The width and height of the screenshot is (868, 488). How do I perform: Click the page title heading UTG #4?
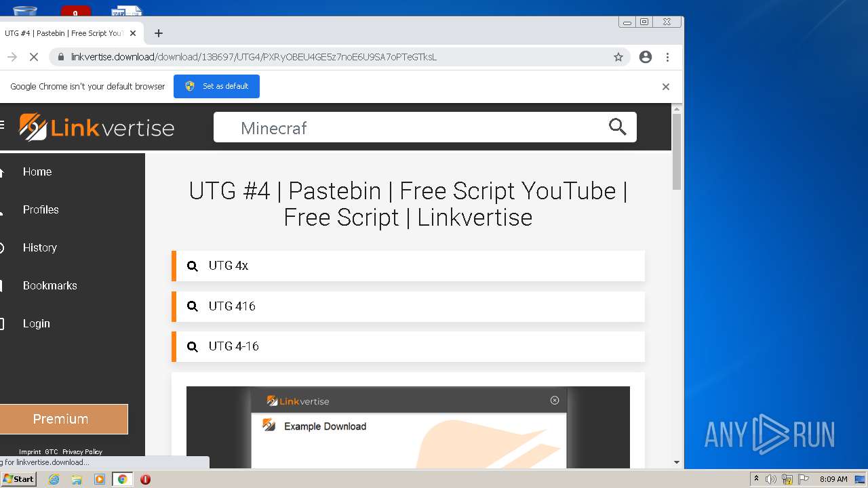408,204
